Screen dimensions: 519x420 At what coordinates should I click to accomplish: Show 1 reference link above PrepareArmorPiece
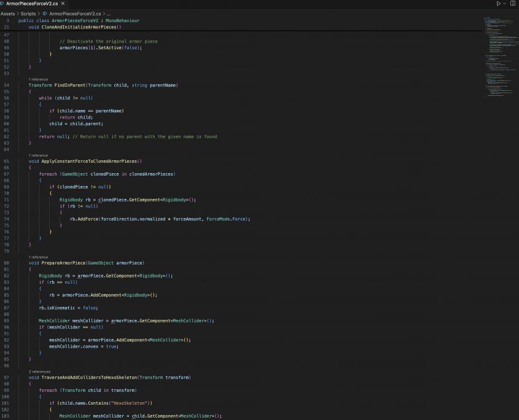(x=38, y=257)
